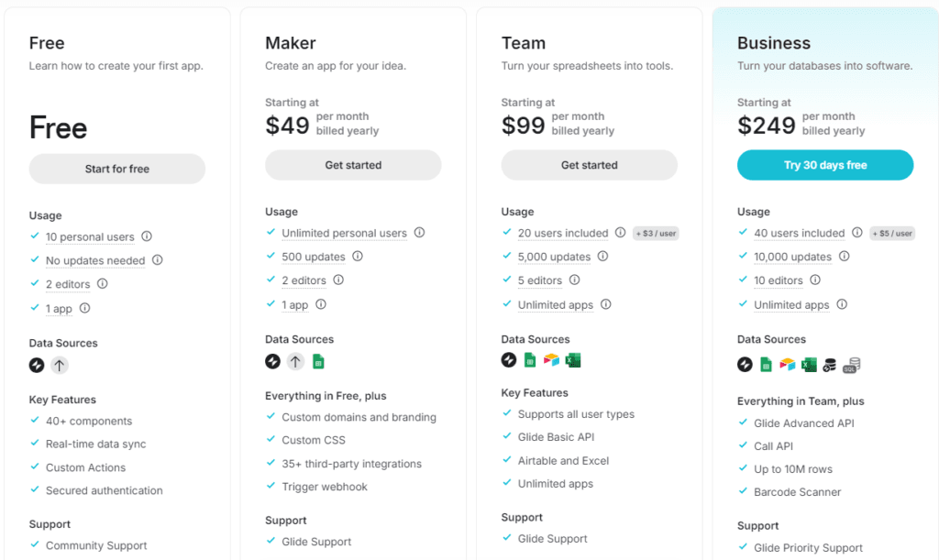Click the info icon by Team's Unlimited apps
Screen dimensions: 939x560
pyautogui.click(x=606, y=304)
